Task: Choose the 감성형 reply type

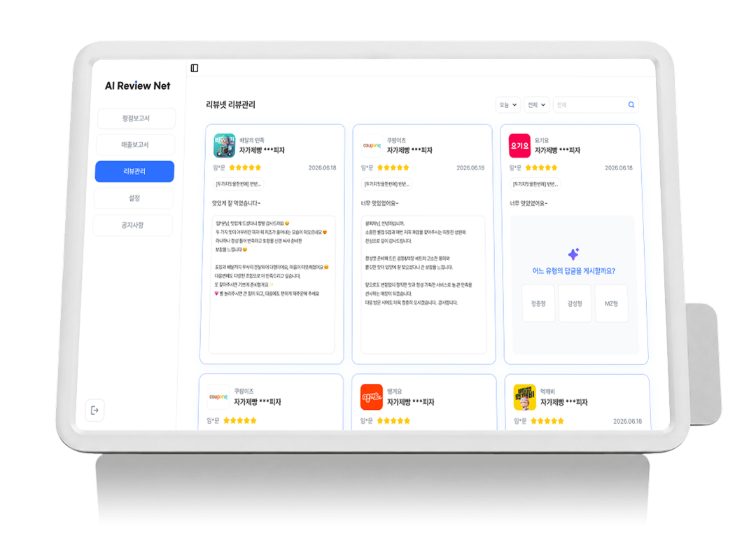Action: point(575,303)
